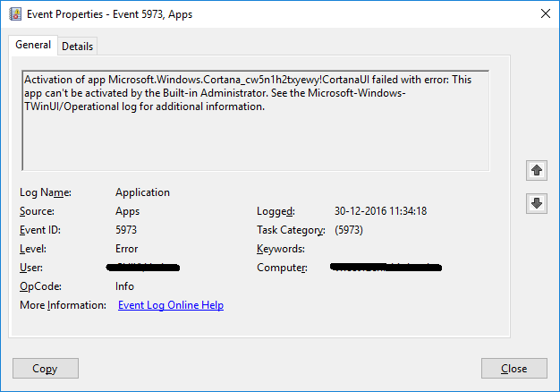Click the redacted User value
The width and height of the screenshot is (560, 392).
point(142,268)
